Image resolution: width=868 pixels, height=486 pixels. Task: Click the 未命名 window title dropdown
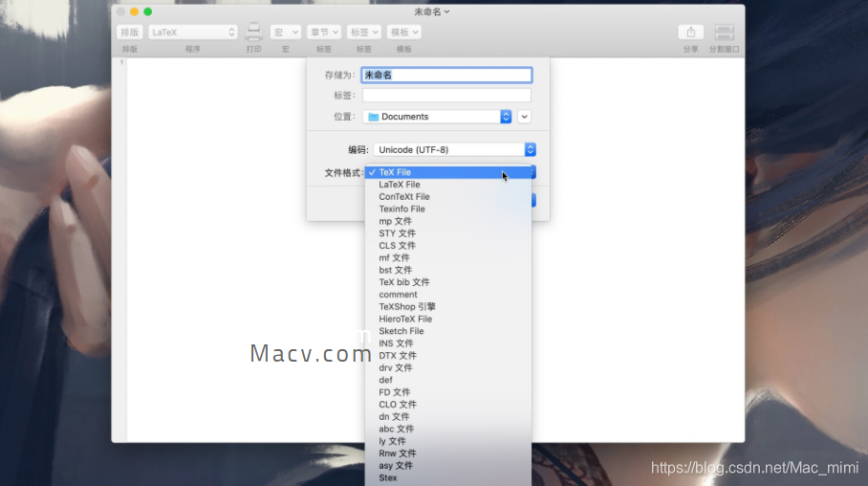click(x=432, y=11)
